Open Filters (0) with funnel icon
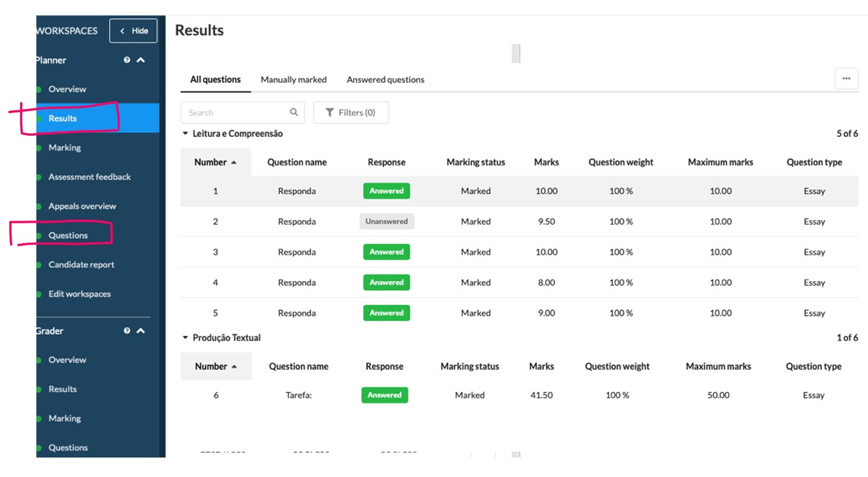Image resolution: width=868 pixels, height=477 pixels. (x=351, y=112)
